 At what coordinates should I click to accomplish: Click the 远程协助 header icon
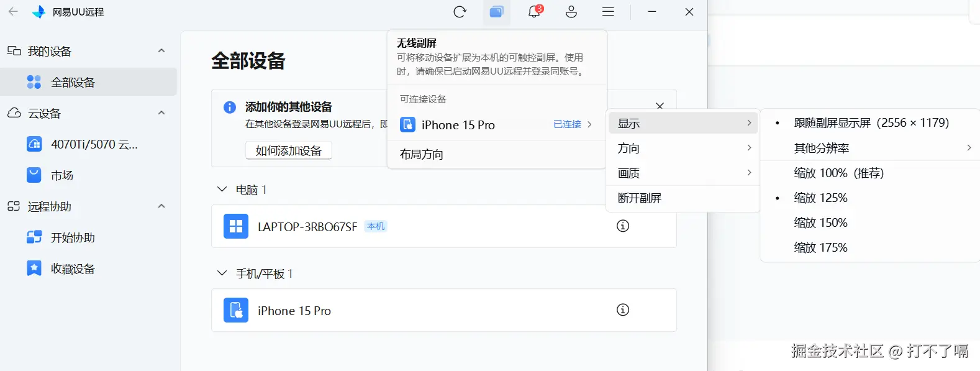[x=14, y=206]
